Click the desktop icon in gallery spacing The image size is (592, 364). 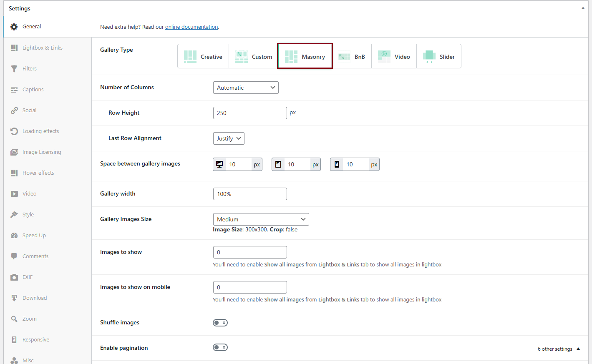(219, 164)
